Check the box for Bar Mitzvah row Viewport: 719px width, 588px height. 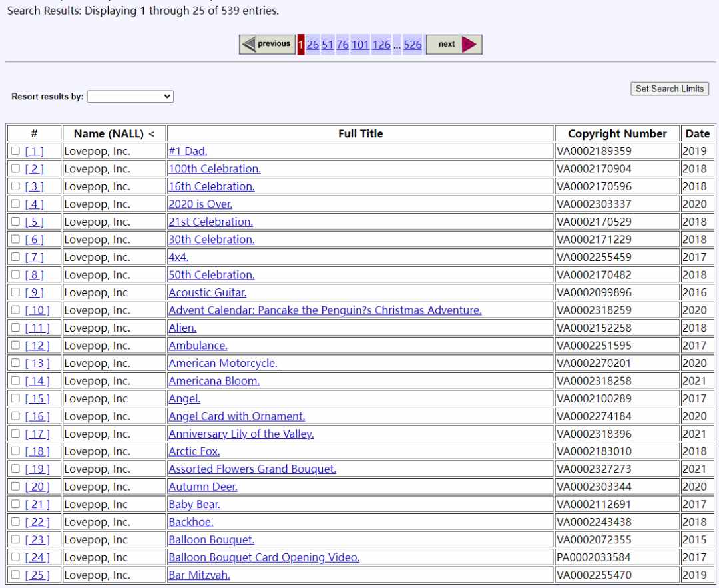click(15, 575)
